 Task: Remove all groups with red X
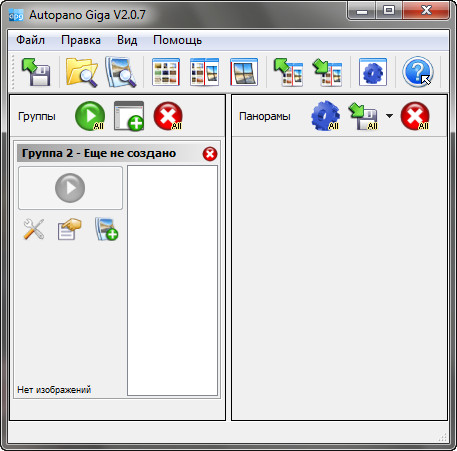(168, 116)
